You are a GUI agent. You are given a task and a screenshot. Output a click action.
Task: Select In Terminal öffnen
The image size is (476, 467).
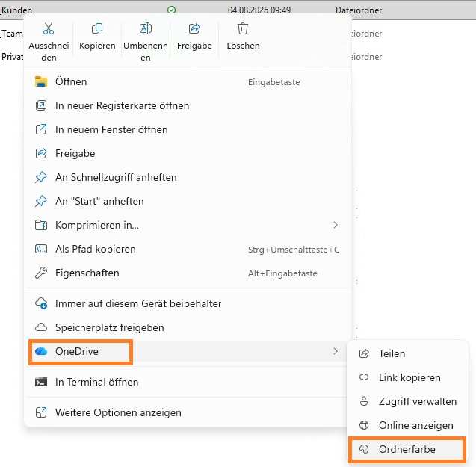188,382
